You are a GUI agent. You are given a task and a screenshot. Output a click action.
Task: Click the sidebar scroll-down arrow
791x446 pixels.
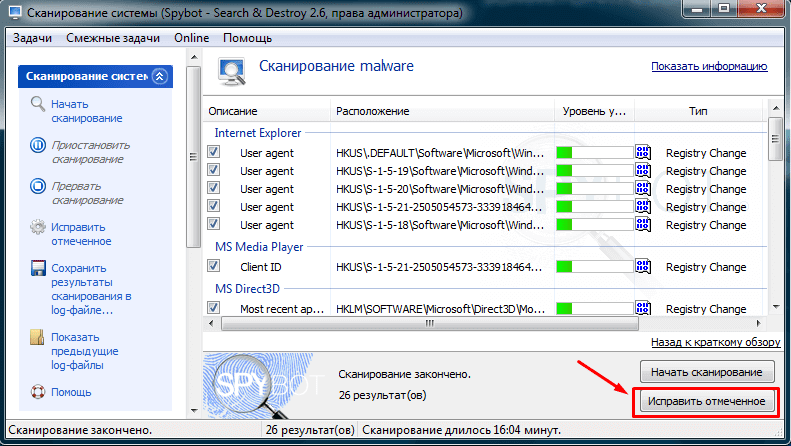[194, 411]
